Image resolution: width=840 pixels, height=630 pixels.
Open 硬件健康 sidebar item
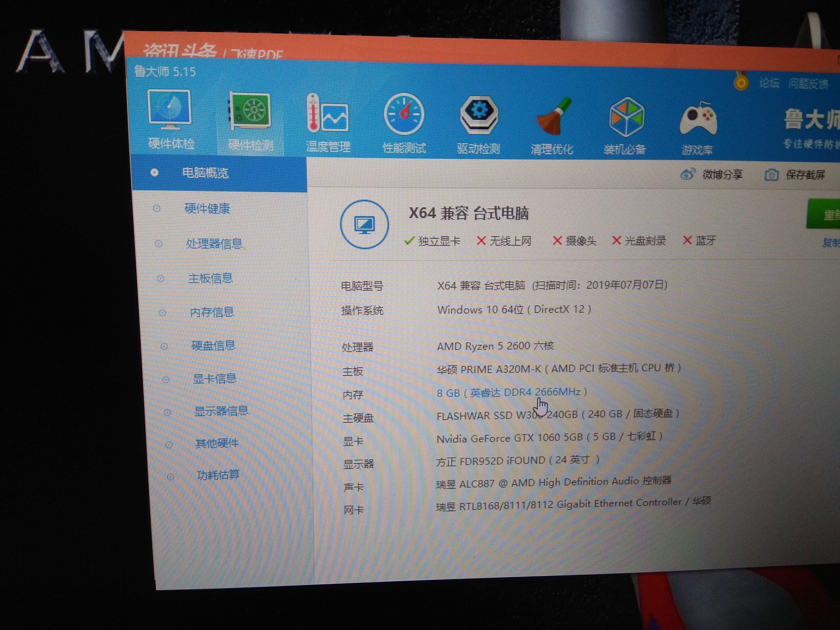coord(207,208)
